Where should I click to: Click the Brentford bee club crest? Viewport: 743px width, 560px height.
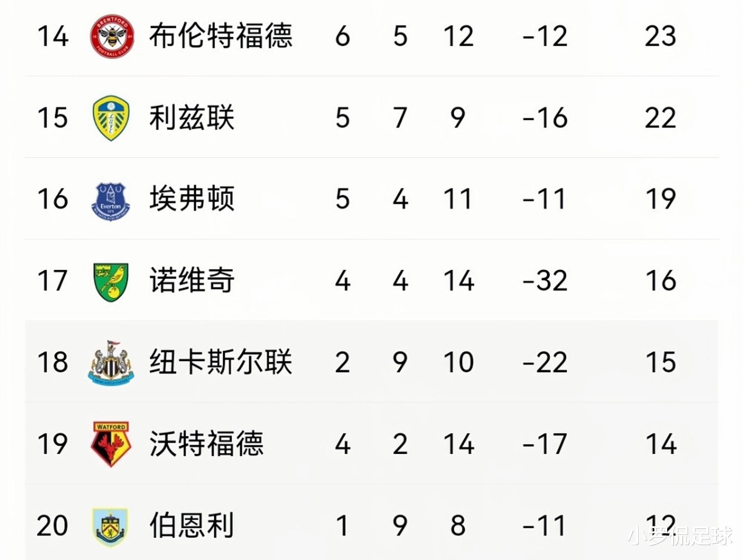coord(112,36)
